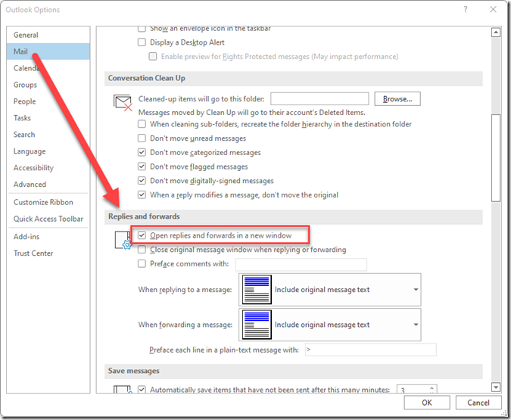Toggle Automatically save items checkbox
Image resolution: width=511 pixels, height=420 pixels.
point(142,390)
